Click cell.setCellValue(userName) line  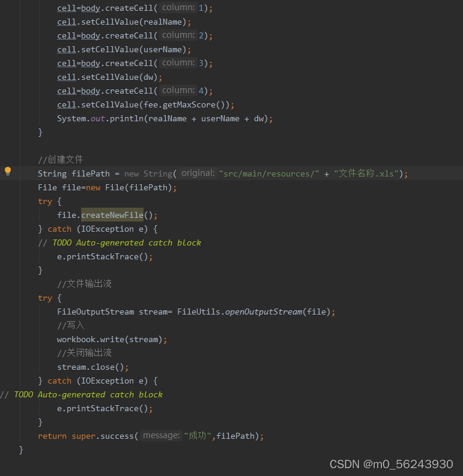tap(124, 49)
